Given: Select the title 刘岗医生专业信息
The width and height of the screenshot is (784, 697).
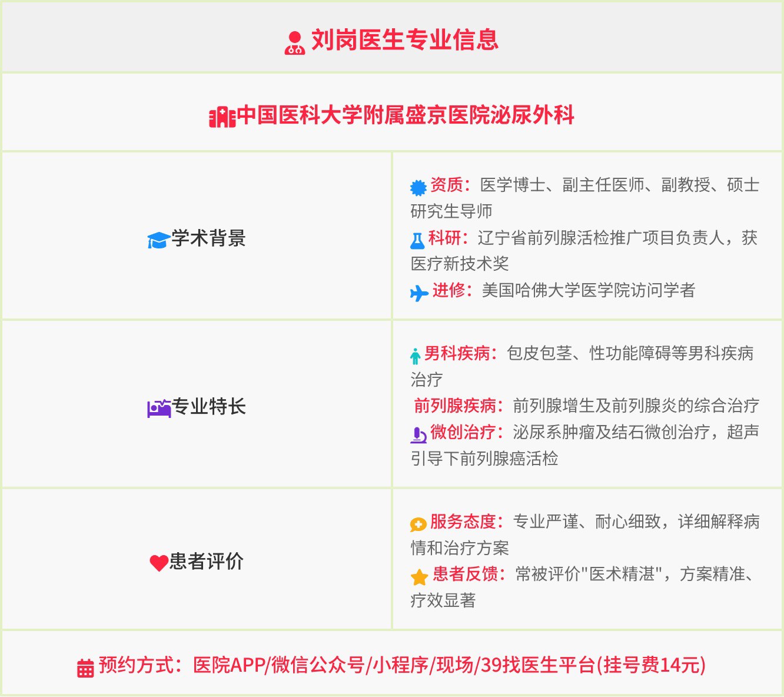Looking at the screenshot, I should (405, 41).
